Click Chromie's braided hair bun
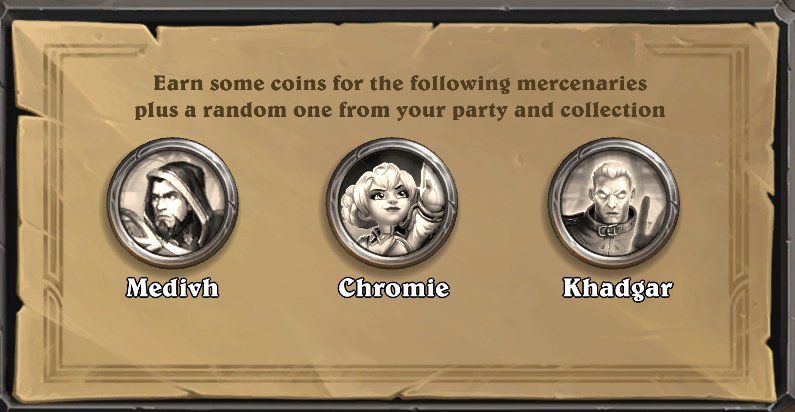 coord(354,205)
